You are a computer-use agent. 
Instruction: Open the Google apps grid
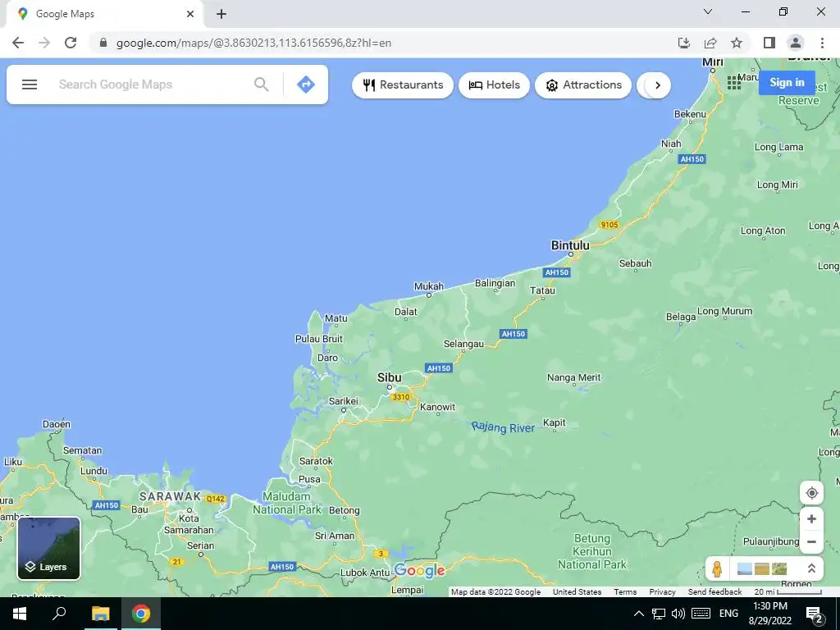pyautogui.click(x=734, y=83)
